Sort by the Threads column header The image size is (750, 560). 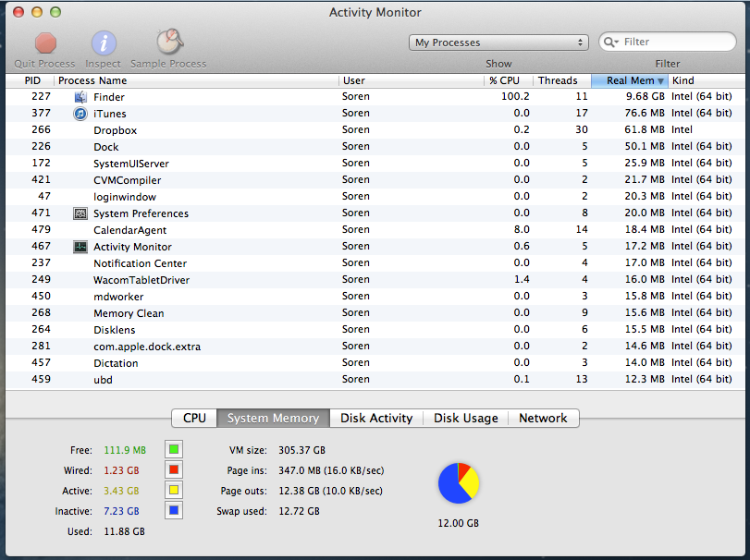tap(562, 80)
